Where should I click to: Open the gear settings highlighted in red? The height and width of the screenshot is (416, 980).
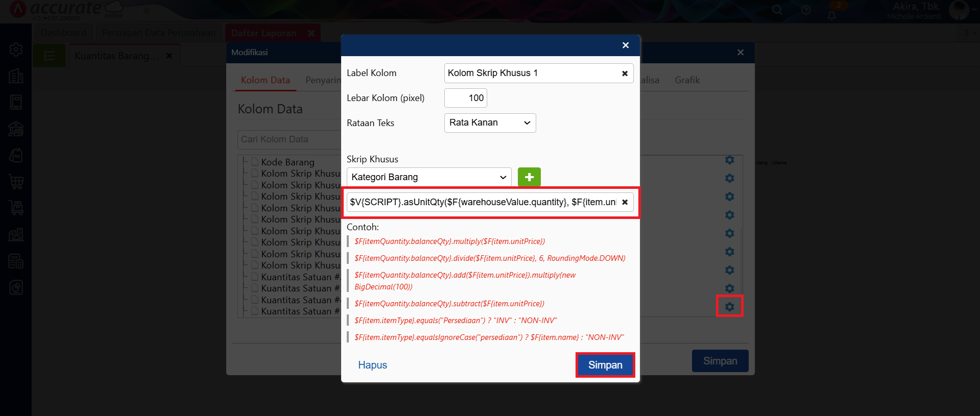(729, 307)
